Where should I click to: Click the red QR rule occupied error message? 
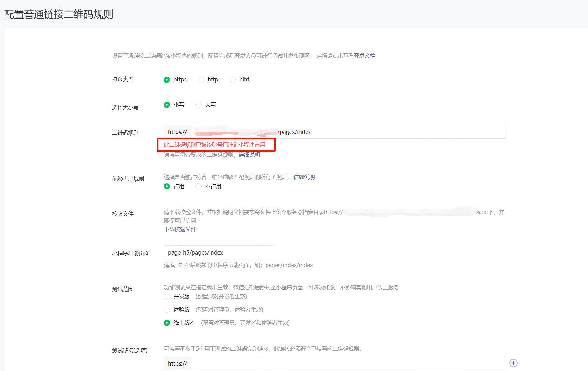click(215, 145)
